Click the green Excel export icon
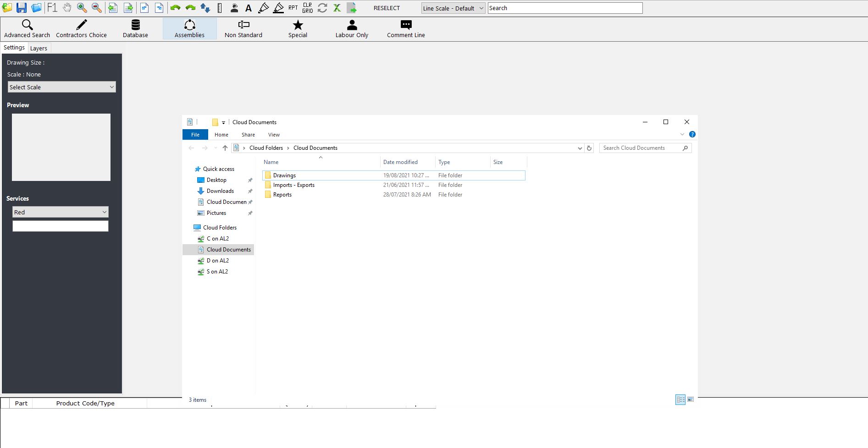 point(337,8)
